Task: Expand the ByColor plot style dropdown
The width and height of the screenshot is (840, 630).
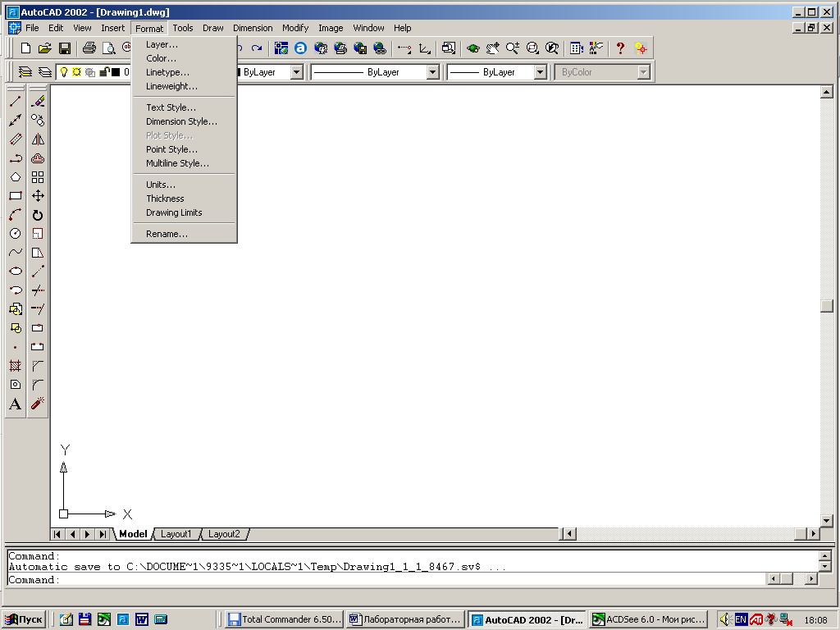Action: (643, 72)
